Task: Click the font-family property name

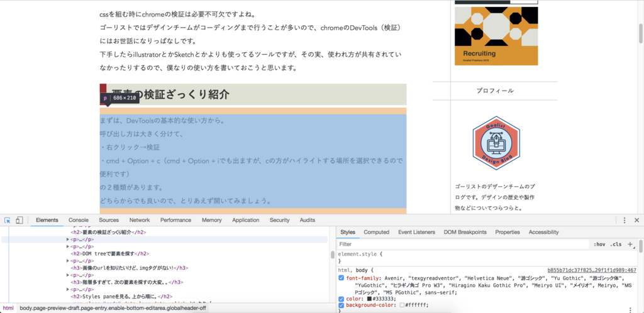Action: (x=362, y=278)
